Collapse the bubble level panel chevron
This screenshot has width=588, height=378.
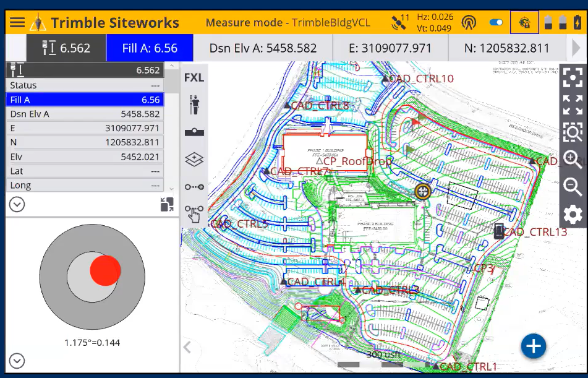pos(17,361)
